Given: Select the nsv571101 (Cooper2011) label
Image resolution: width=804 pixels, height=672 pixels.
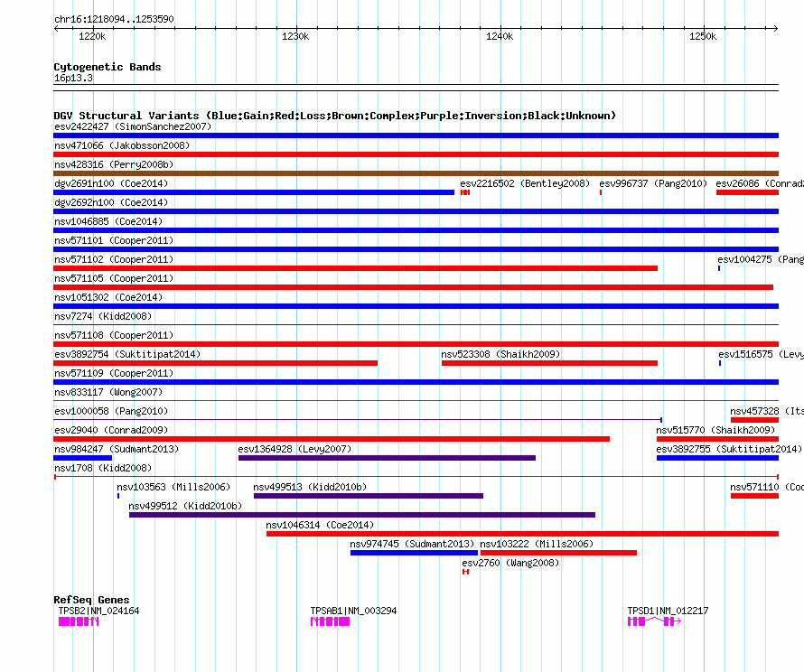Looking at the screenshot, I should click(114, 240).
